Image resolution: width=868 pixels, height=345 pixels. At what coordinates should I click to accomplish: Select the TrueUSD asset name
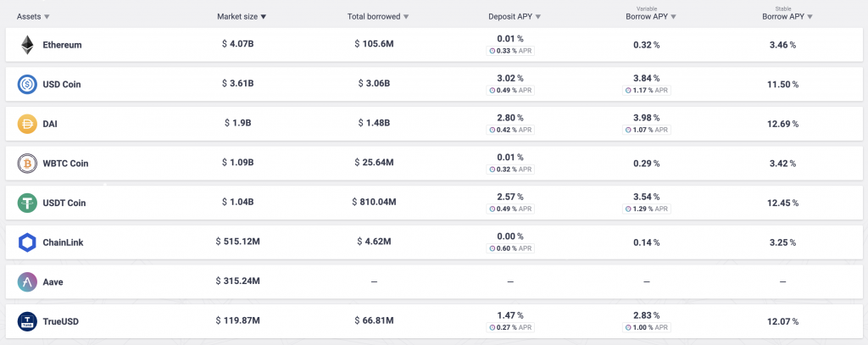coord(60,321)
